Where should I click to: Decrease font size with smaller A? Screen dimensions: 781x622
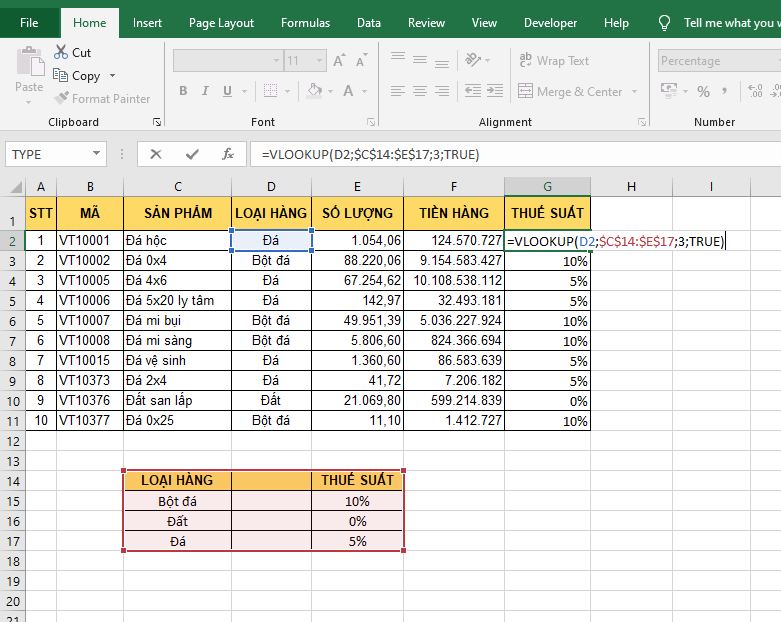click(x=361, y=61)
